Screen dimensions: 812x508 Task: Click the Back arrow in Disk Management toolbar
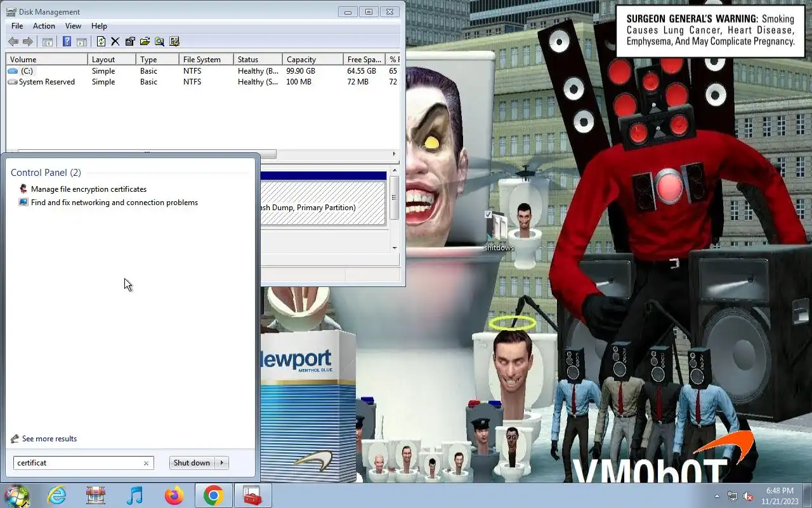click(13, 42)
